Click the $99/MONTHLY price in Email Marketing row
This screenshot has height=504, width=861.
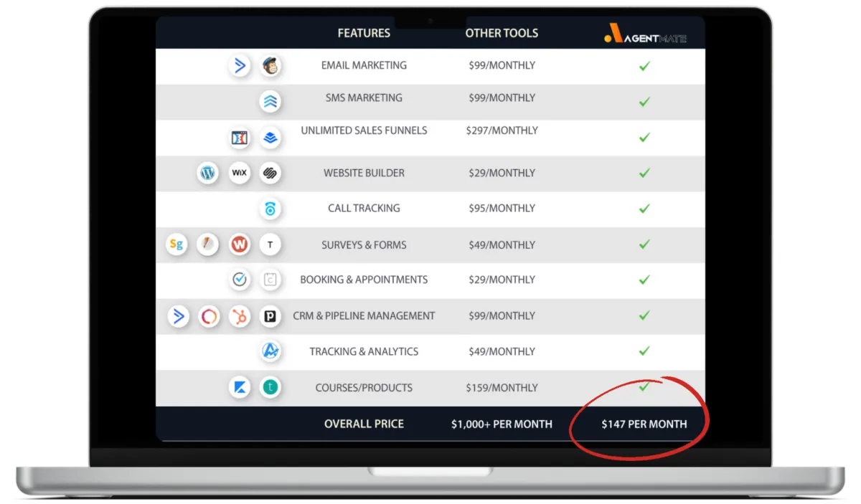pyautogui.click(x=502, y=65)
